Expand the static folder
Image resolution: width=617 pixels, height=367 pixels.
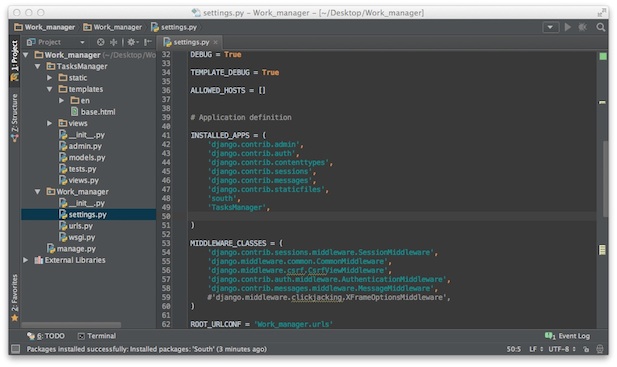50,77
